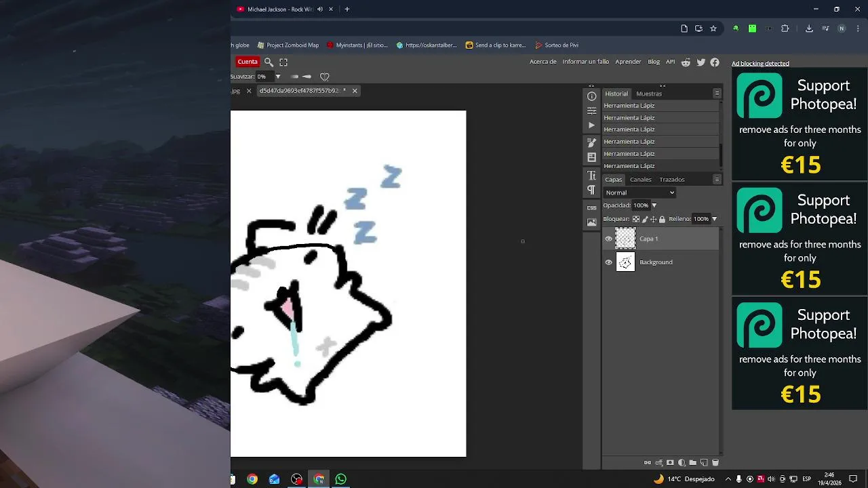The image size is (868, 488).
Task: Open a new browser tab
Action: coord(347,9)
